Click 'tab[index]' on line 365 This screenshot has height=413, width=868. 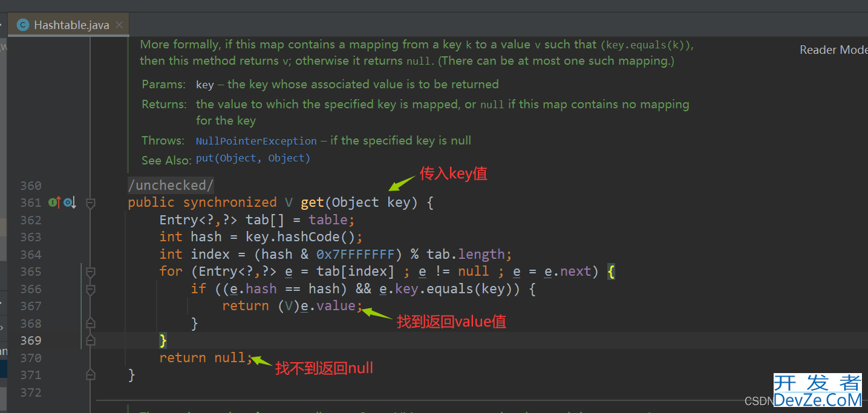click(354, 272)
